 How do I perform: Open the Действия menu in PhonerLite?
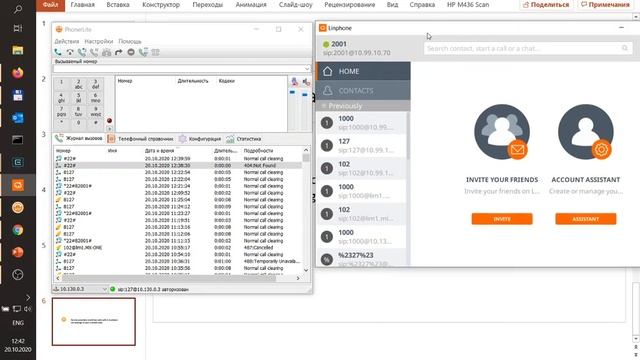67,41
